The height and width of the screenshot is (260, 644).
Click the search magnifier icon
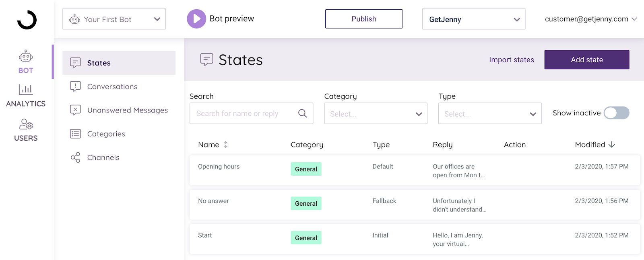303,113
